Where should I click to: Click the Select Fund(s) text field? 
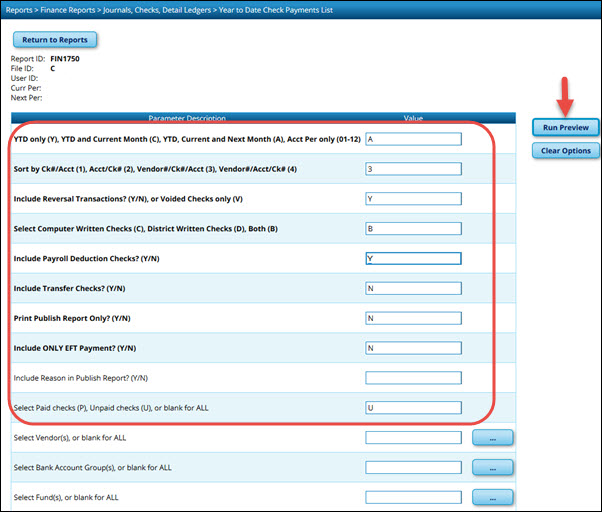click(x=413, y=497)
